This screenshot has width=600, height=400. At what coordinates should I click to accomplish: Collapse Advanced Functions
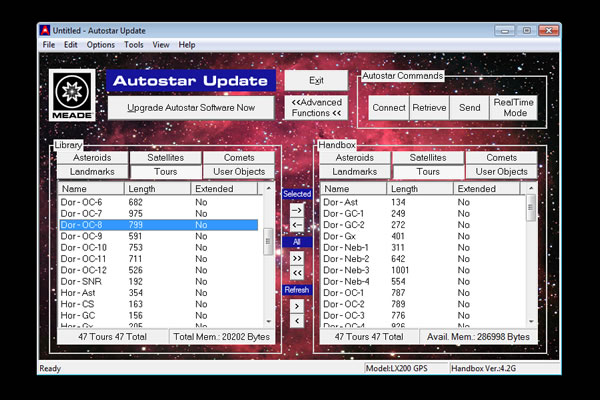pyautogui.click(x=316, y=108)
